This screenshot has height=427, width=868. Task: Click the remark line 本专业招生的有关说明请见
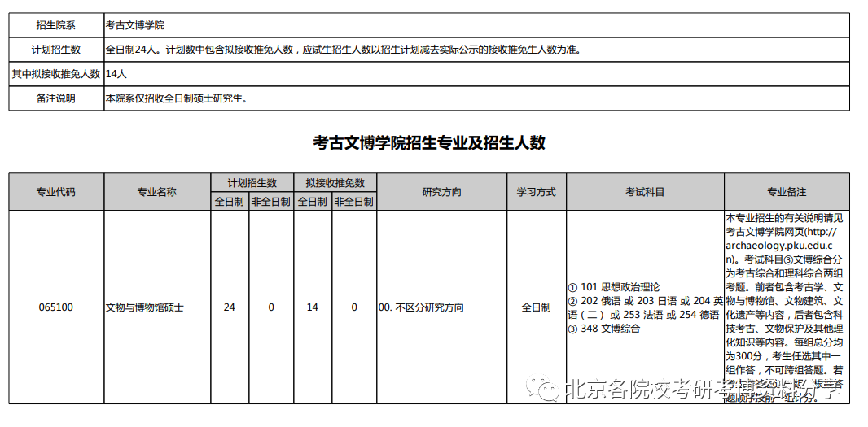point(784,219)
